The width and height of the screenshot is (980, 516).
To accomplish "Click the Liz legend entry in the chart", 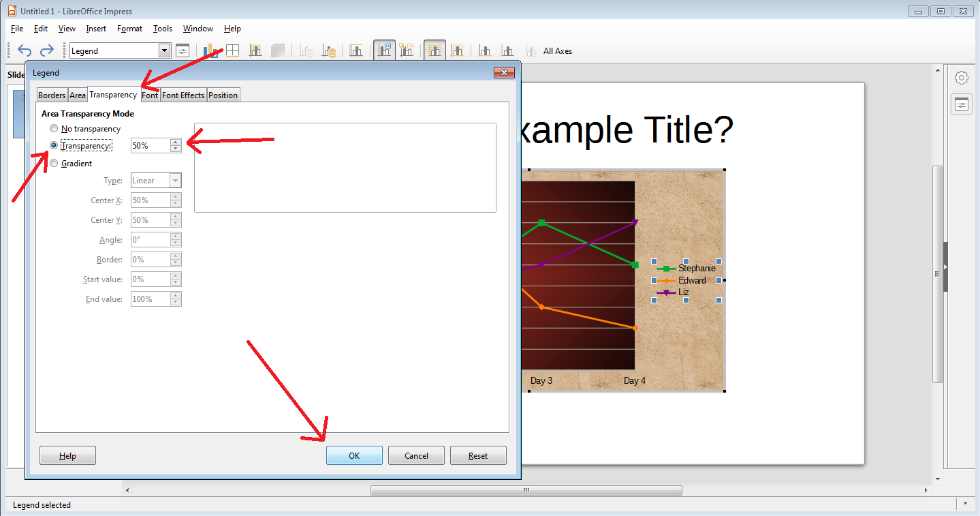I will tap(674, 292).
